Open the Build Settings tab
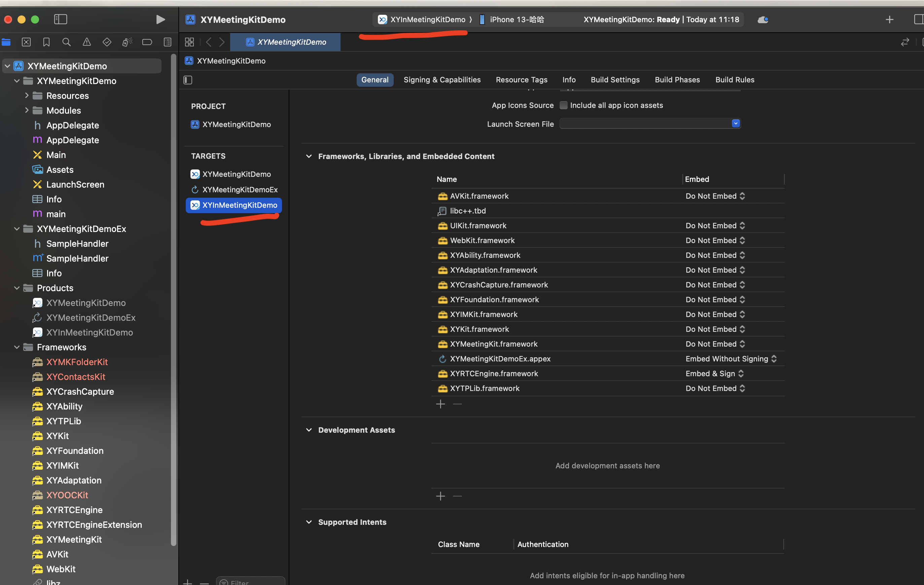 coord(615,80)
